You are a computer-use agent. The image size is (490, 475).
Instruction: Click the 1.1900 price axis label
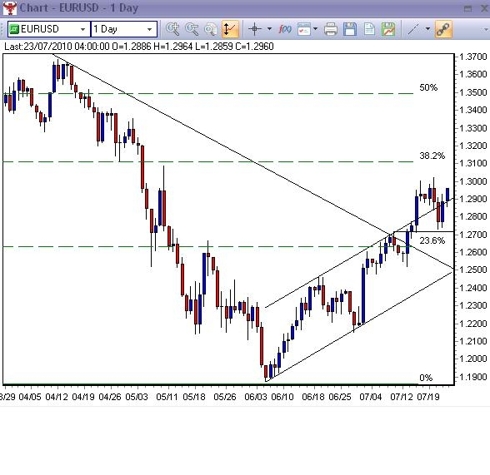tap(473, 377)
